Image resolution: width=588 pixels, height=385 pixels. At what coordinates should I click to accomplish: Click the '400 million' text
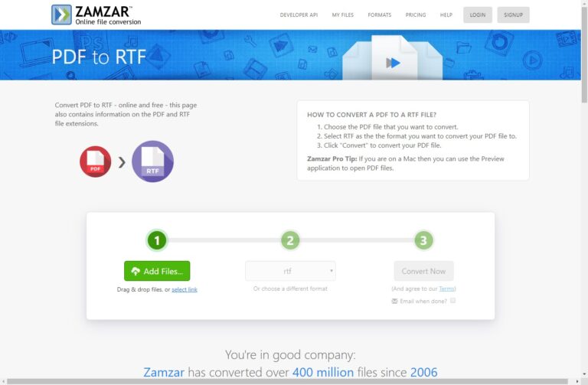pyautogui.click(x=323, y=372)
